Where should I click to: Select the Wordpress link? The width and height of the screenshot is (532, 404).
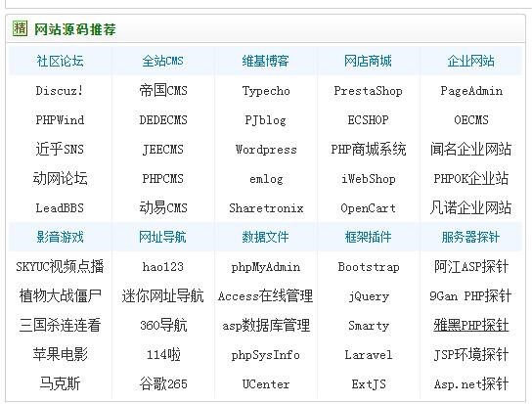click(266, 150)
